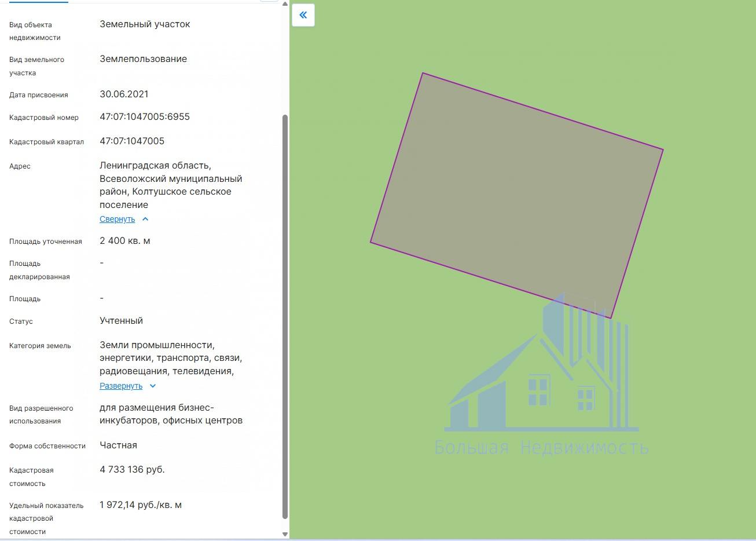756x541 pixels.
Task: Click the status value Учтенный
Action: click(x=121, y=321)
